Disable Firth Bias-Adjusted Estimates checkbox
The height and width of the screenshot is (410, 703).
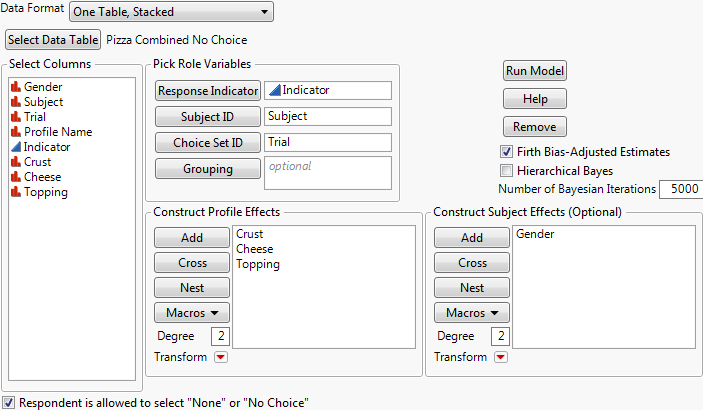(507, 152)
